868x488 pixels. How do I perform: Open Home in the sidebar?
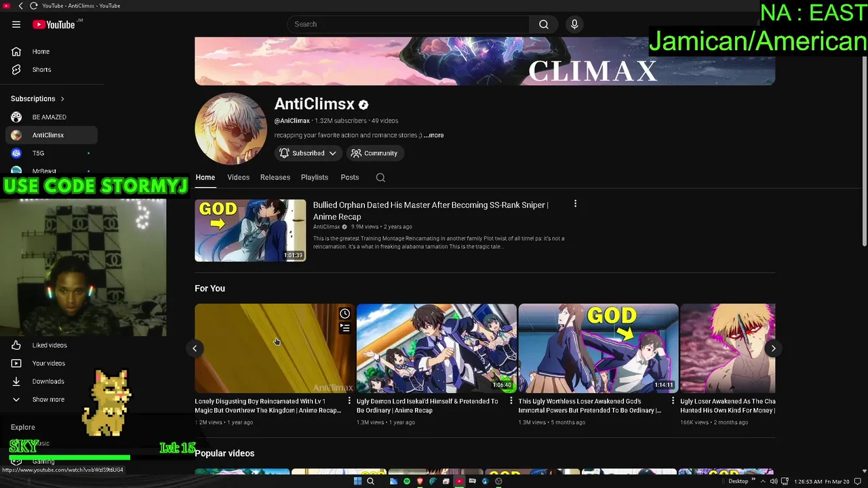coord(52,52)
